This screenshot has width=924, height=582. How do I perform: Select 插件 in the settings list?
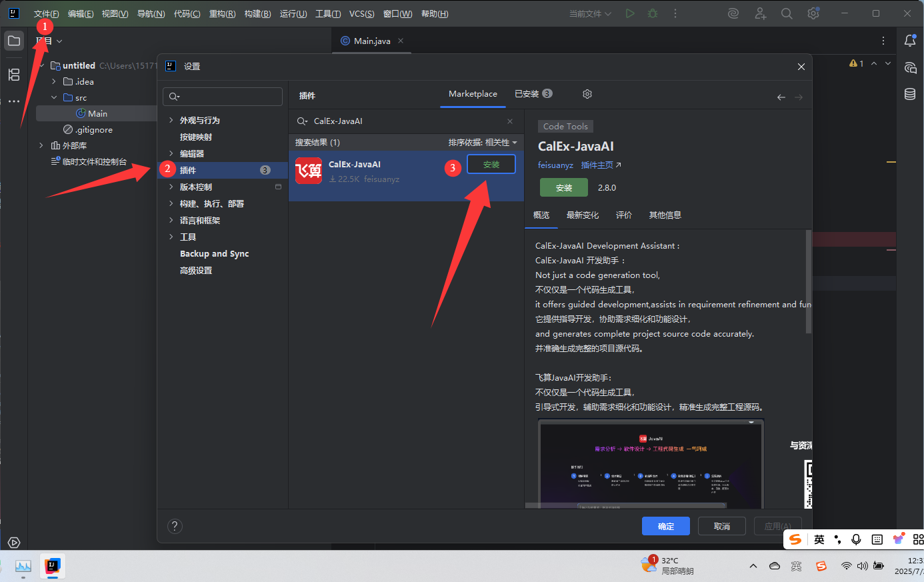223,170
